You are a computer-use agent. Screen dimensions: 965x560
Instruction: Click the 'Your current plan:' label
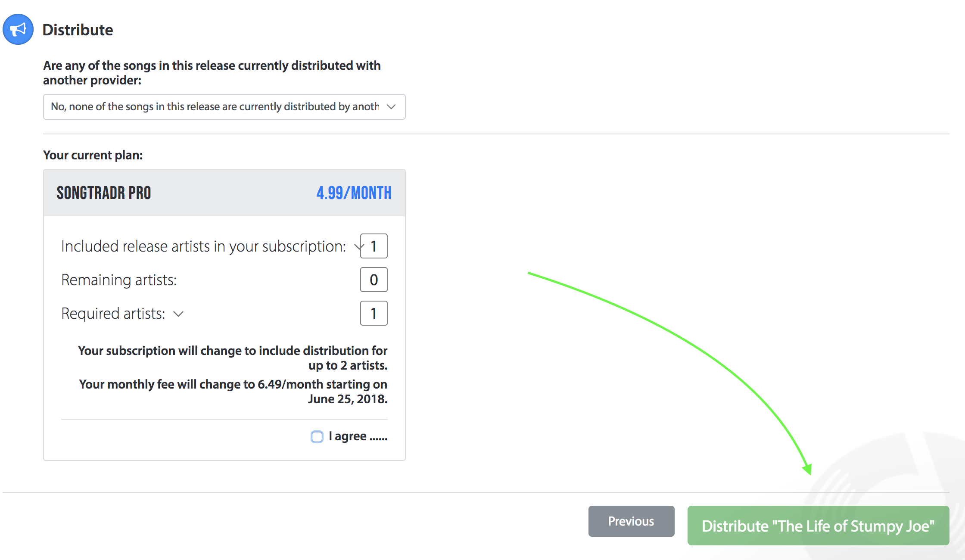click(93, 155)
